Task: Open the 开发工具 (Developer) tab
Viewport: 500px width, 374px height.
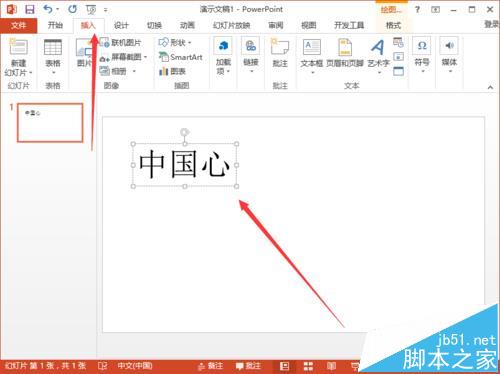Action: pos(349,25)
